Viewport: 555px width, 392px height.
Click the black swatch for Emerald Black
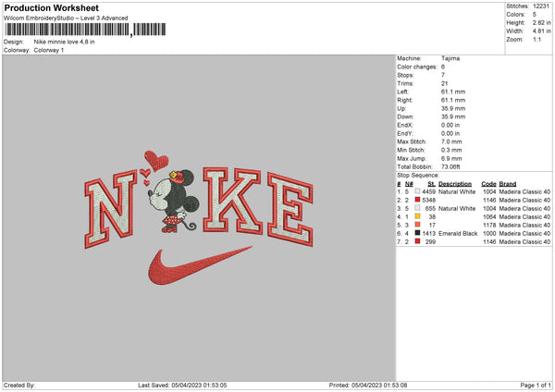click(418, 233)
